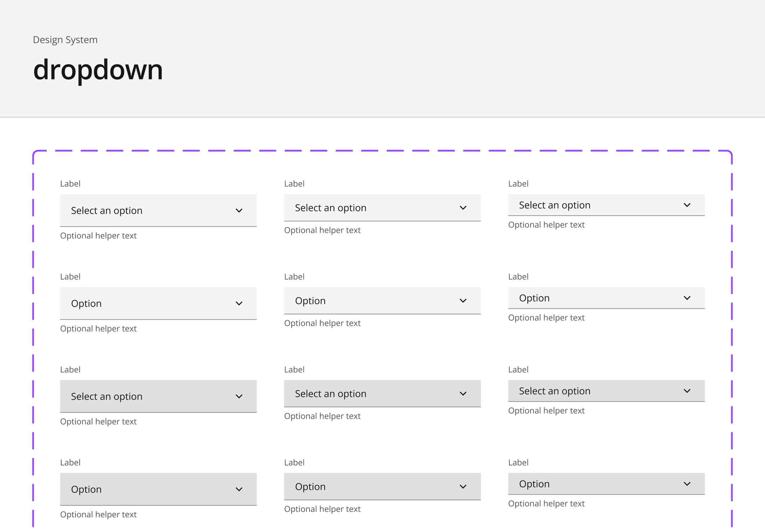Image resolution: width=765 pixels, height=532 pixels.
Task: Click chevron of second-row left Option dropdown
Action: pos(239,303)
